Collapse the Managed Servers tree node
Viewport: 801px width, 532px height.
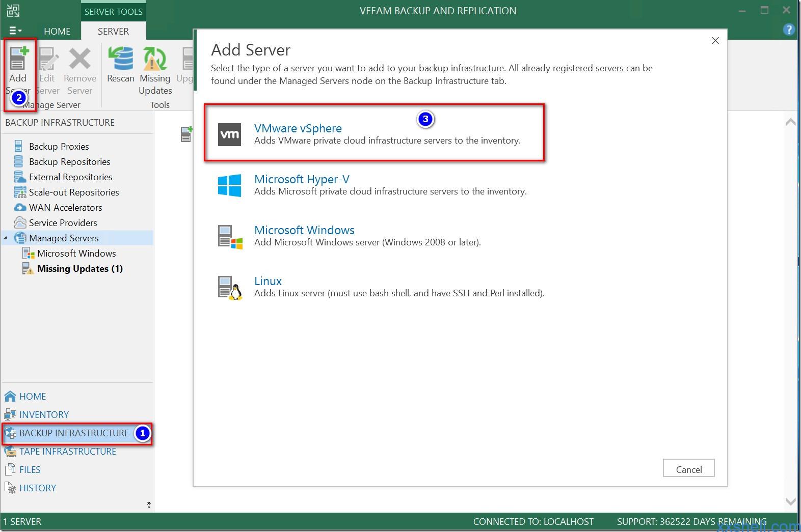pyautogui.click(x=6, y=238)
